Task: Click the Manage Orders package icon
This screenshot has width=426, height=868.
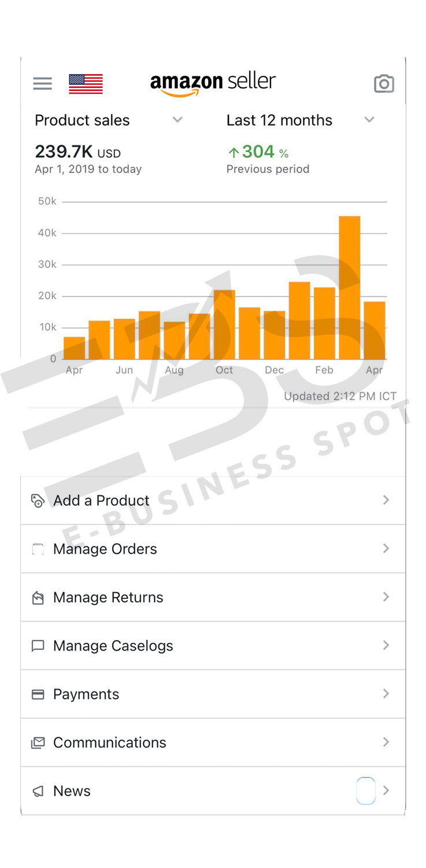Action: click(x=38, y=549)
